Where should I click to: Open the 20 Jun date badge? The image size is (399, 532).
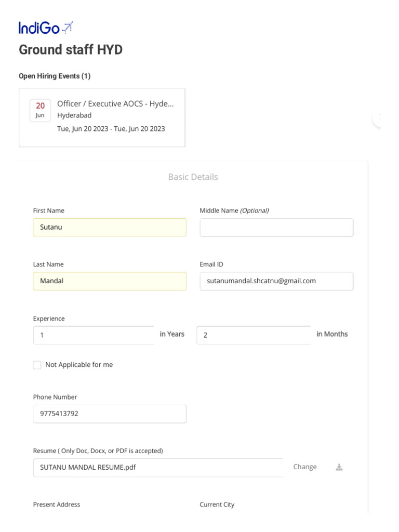coord(40,110)
